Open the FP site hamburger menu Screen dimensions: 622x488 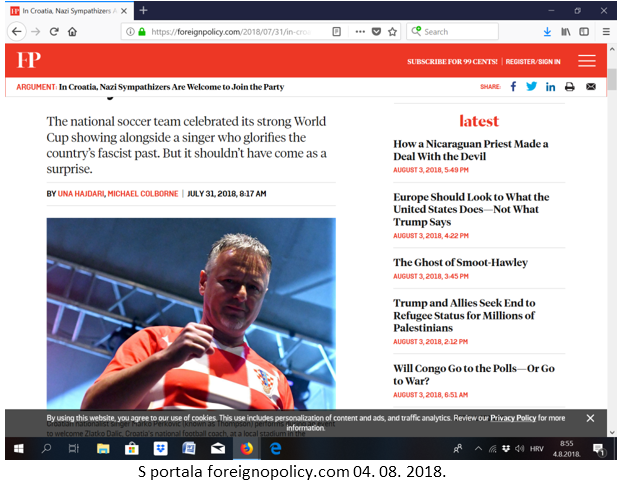[x=587, y=61]
